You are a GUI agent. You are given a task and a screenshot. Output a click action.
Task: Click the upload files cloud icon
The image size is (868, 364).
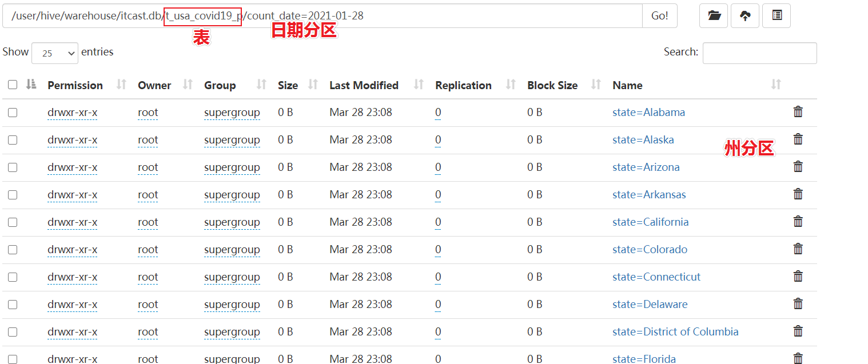[745, 16]
